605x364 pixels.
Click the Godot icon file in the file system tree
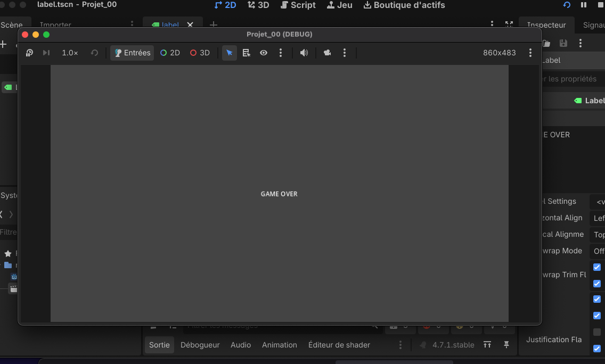click(14, 277)
